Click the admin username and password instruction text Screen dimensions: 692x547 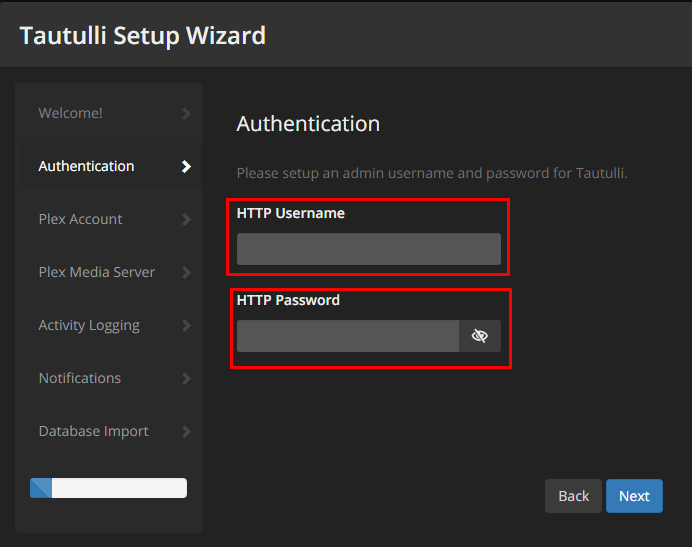[432, 173]
